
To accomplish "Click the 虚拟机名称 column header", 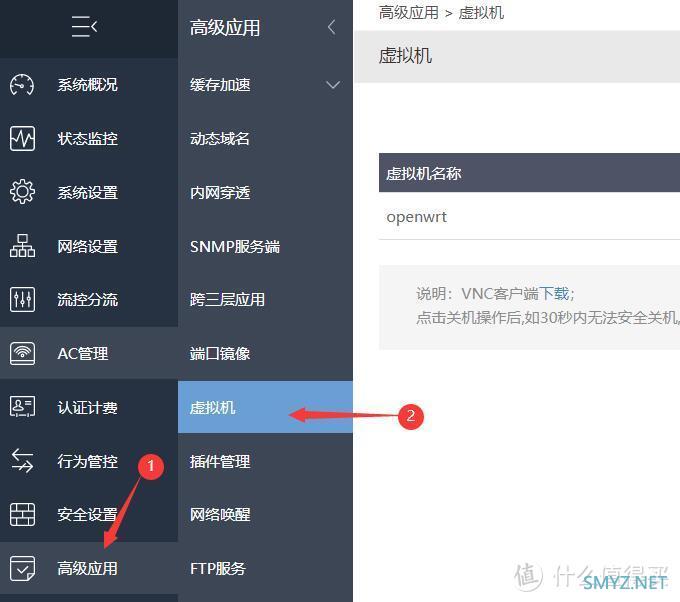I will coord(423,173).
